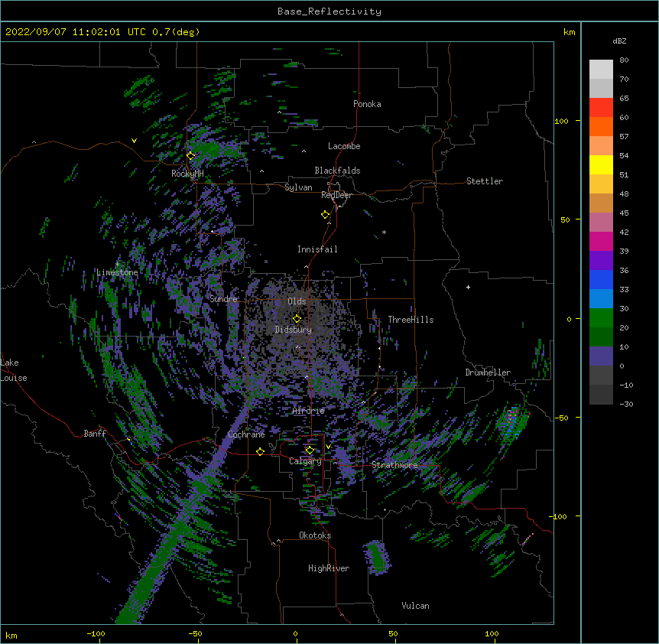This screenshot has height=644, width=659.
Task: Click the 39 dBZ magenta legend swatch
Action: [601, 241]
